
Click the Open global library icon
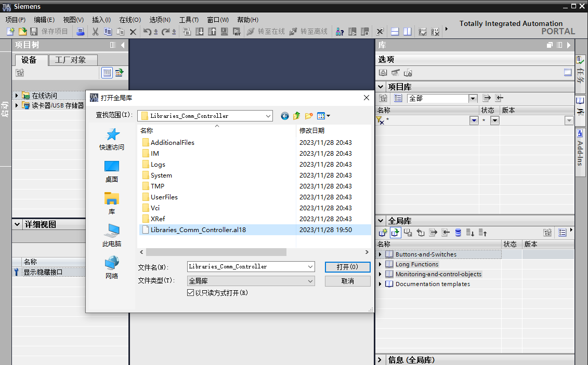[x=395, y=232]
